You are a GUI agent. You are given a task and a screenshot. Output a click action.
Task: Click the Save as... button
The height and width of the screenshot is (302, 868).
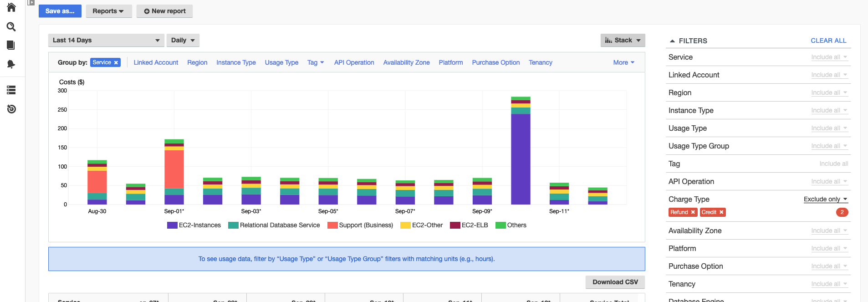tap(60, 11)
